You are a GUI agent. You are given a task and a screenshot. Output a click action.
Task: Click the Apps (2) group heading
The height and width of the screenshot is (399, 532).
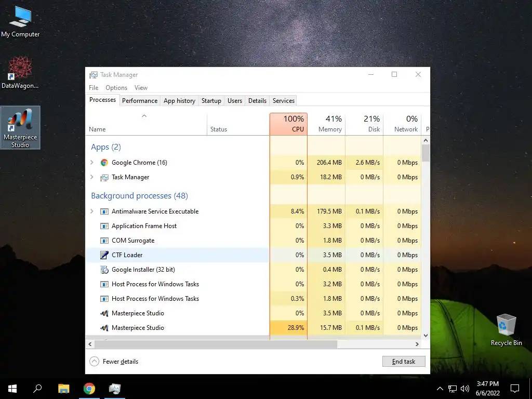[106, 147]
